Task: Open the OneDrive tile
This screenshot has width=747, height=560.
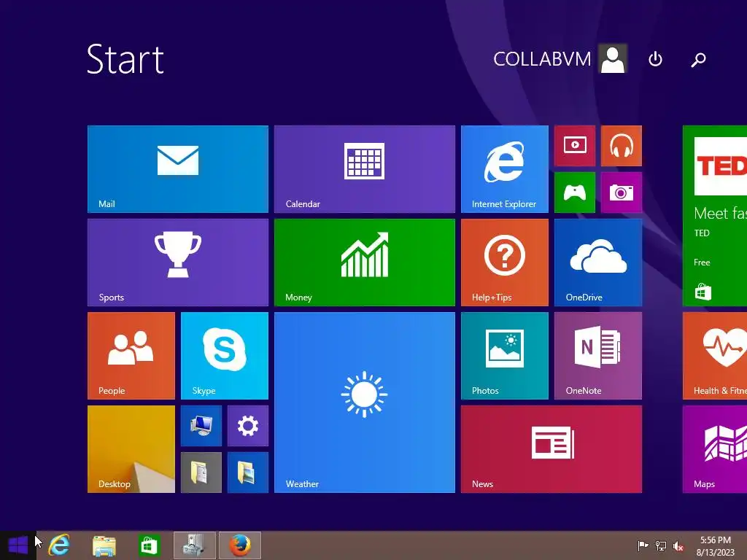Action: (598, 262)
